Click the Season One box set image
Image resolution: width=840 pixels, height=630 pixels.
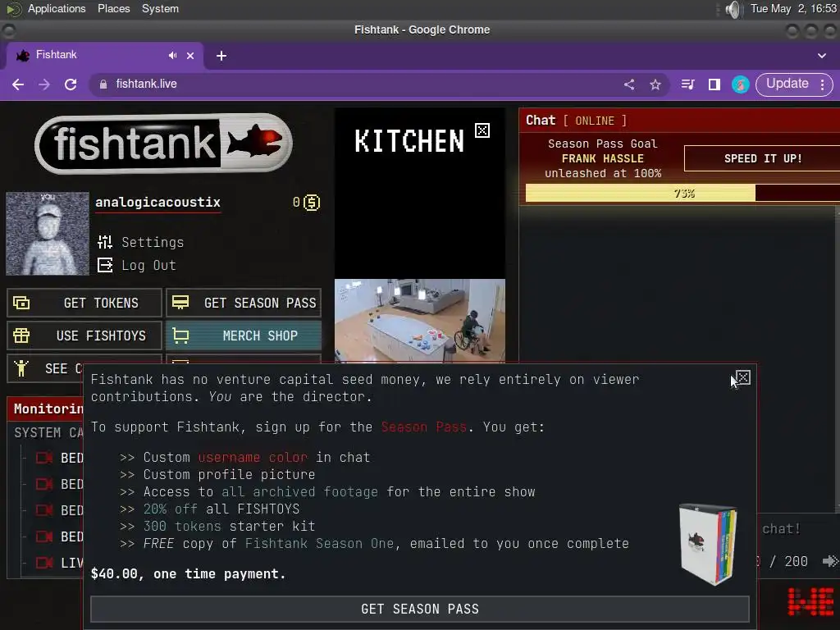(708, 545)
